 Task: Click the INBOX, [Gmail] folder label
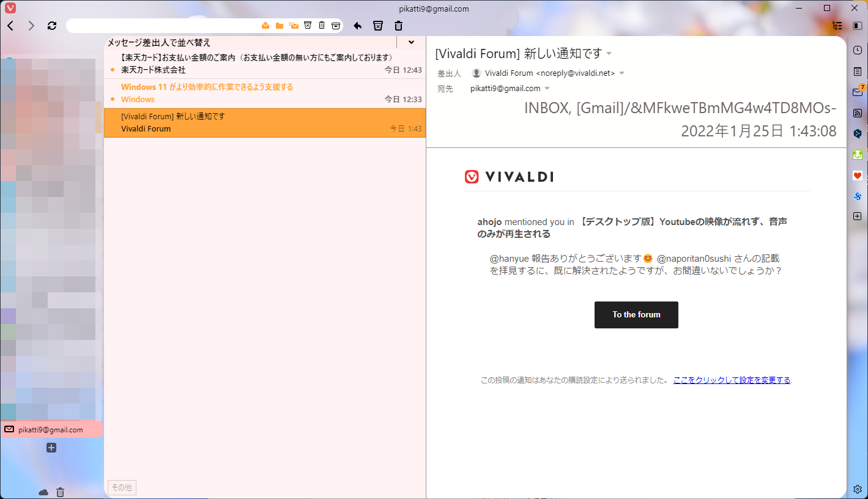680,108
